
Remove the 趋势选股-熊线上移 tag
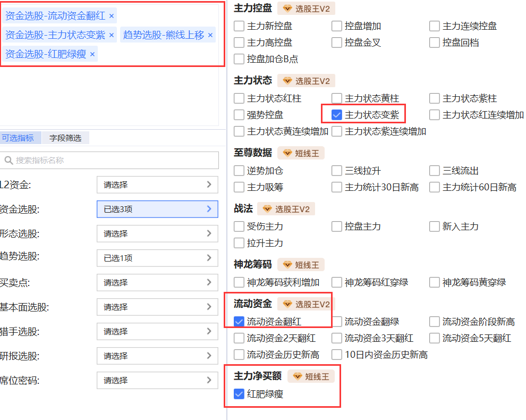tap(210, 35)
